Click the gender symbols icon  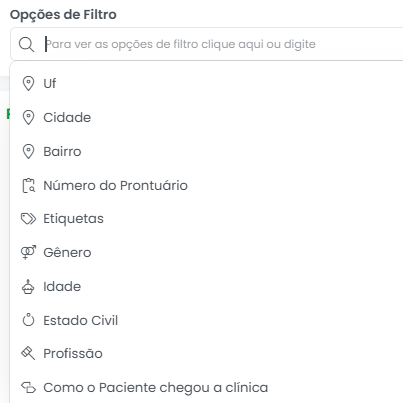point(28,253)
